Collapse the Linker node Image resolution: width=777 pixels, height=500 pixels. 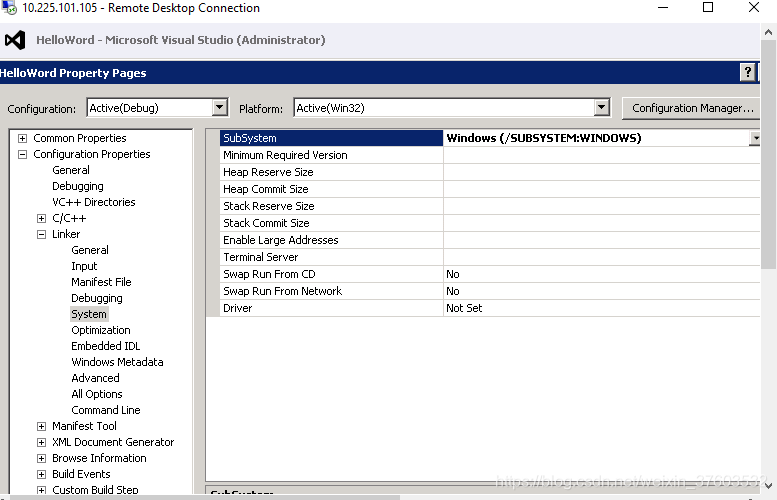pos(42,234)
